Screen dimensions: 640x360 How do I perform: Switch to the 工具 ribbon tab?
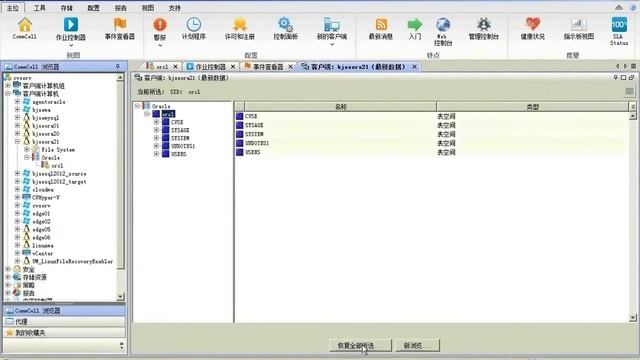click(x=40, y=8)
